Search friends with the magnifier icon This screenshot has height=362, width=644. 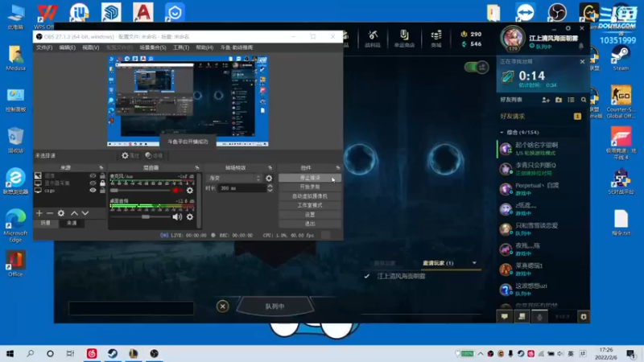pyautogui.click(x=584, y=100)
